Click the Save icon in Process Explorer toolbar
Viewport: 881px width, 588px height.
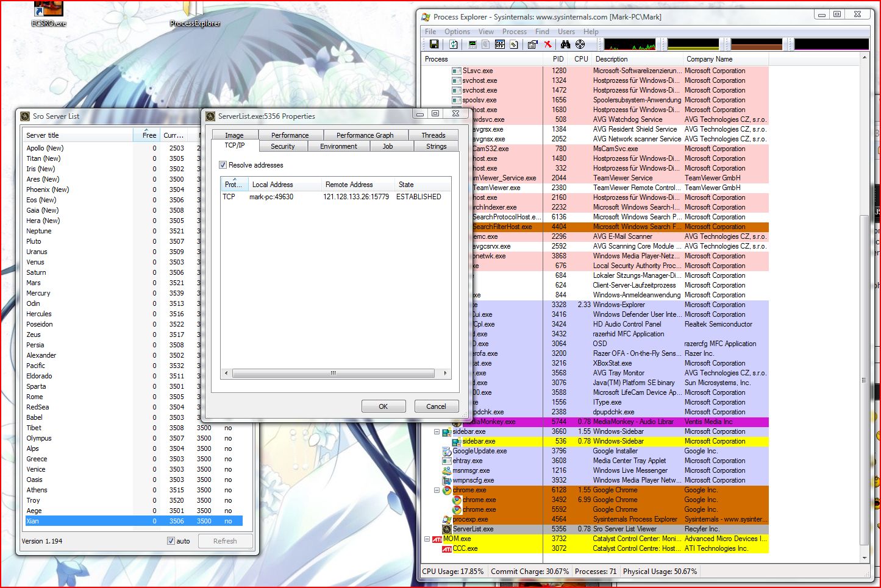tap(434, 44)
